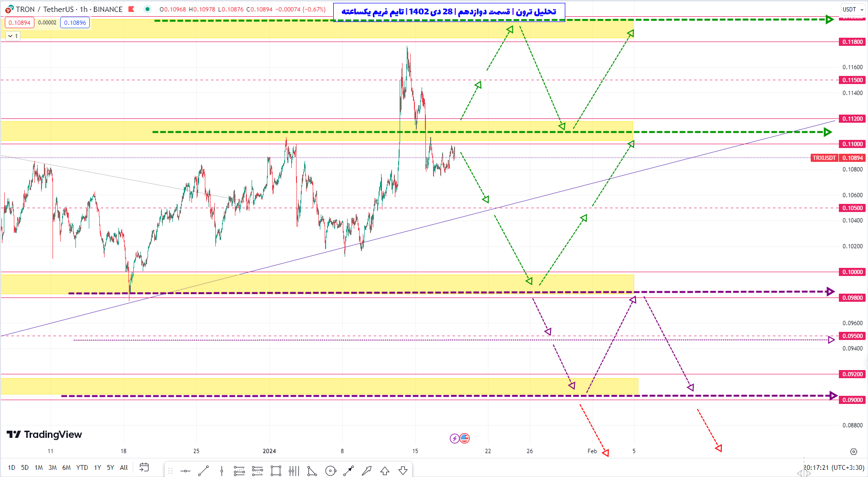Select the trend line tool in the favorites toolbar
Viewport: 868px width, 477px height.
(203, 471)
